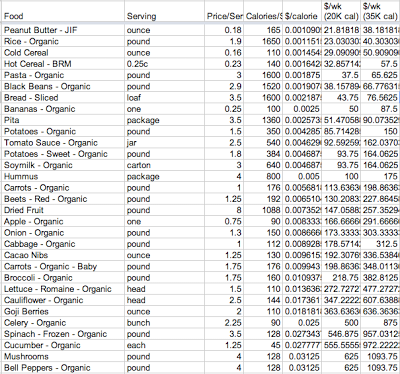Image resolution: width=400 pixels, height=374 pixels.
Task: Click the 'Cacao Nibs' cell
Action: [x=63, y=255]
